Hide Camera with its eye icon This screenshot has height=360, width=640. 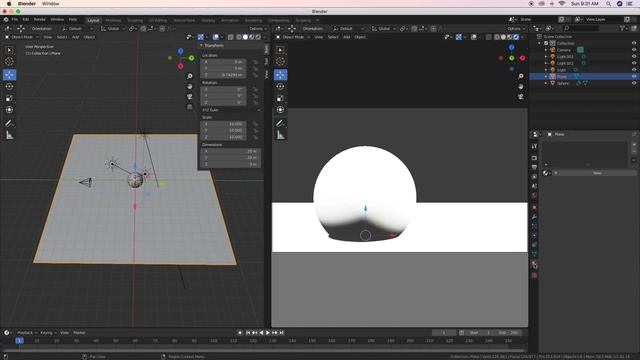point(634,50)
